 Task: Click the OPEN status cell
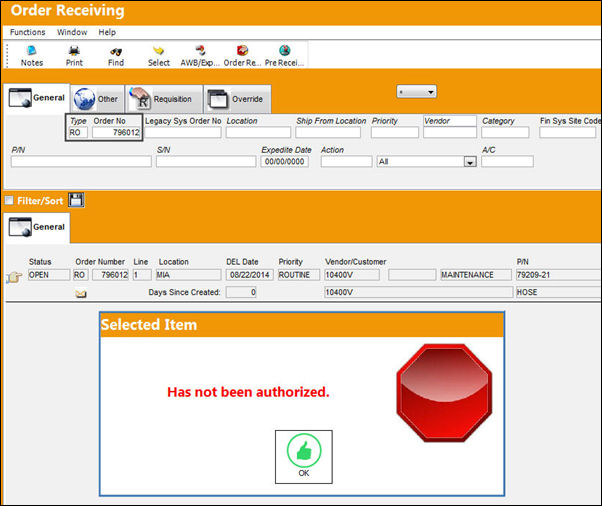point(49,275)
